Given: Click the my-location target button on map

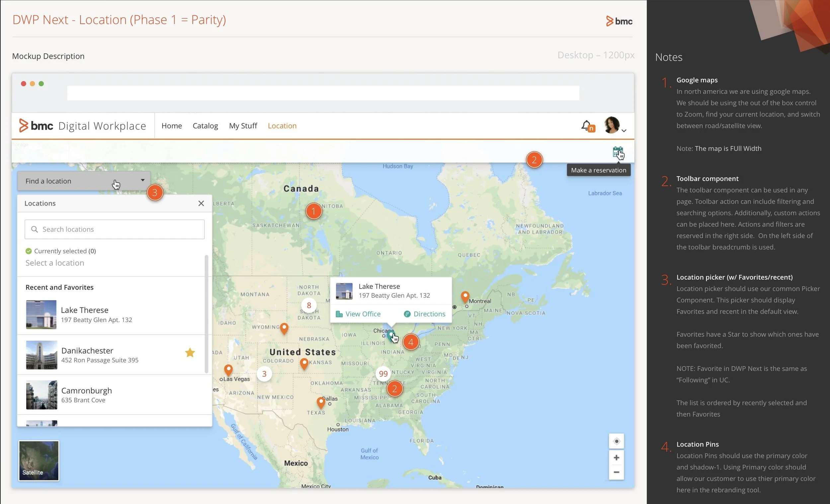Looking at the screenshot, I should [616, 441].
